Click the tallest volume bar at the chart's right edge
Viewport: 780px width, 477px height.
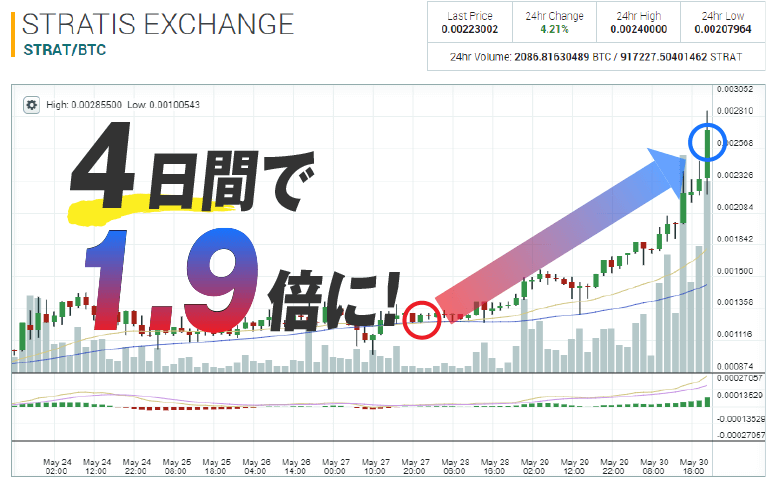[x=707, y=276]
